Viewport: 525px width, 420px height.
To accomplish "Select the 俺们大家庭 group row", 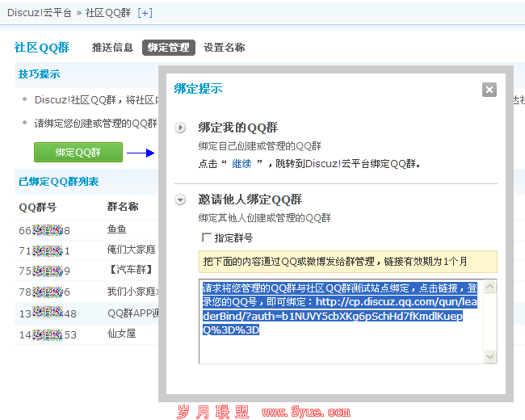I will pos(86,250).
